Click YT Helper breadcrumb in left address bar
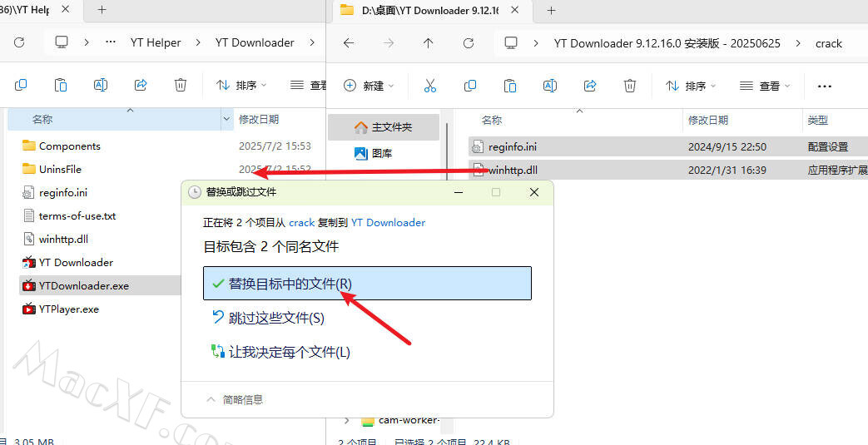 [x=156, y=42]
